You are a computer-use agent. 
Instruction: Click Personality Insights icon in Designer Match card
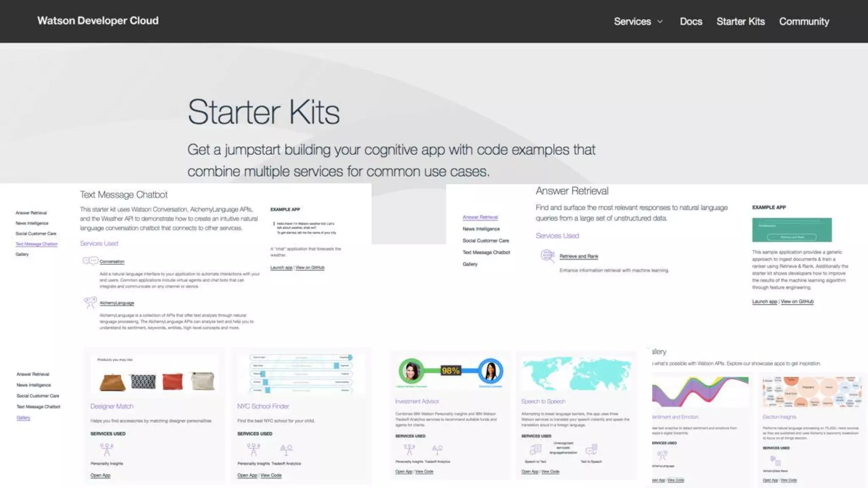click(107, 449)
